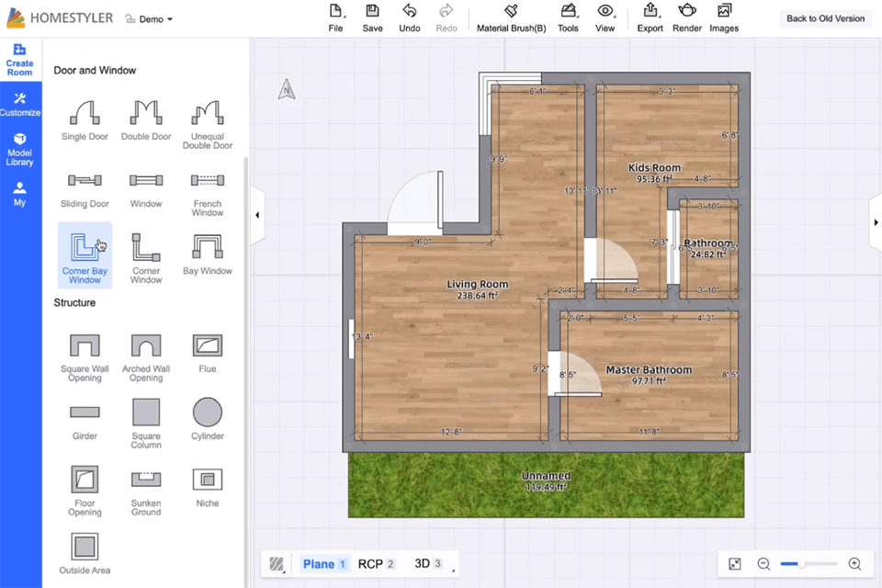The image size is (882, 588).
Task: Click Back to Old Version button
Action: click(825, 18)
